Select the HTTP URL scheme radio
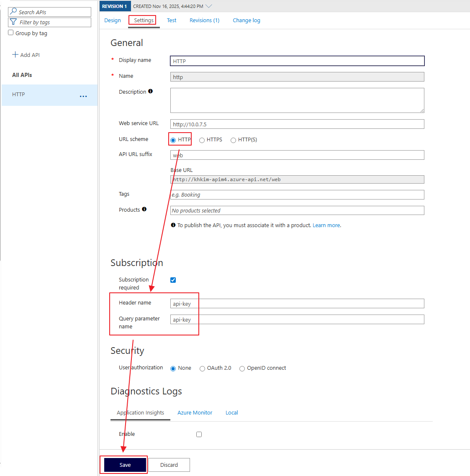470x476 pixels. (x=173, y=140)
